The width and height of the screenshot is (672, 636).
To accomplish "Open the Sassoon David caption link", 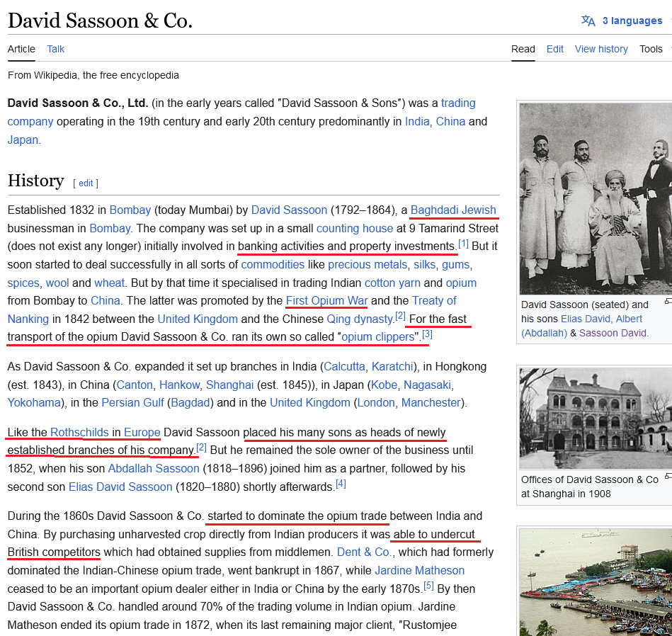I will pos(613,334).
